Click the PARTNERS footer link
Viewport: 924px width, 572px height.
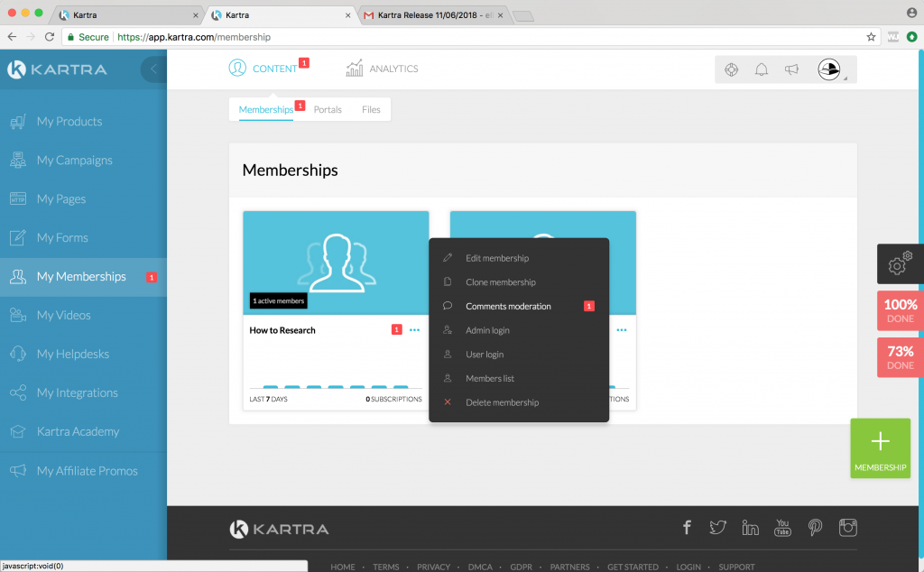tap(570, 567)
